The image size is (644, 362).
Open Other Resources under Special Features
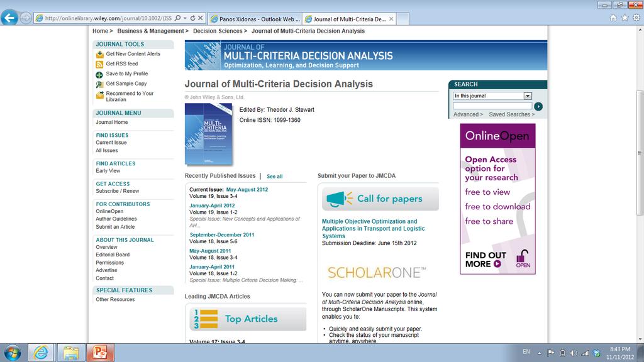click(x=115, y=300)
